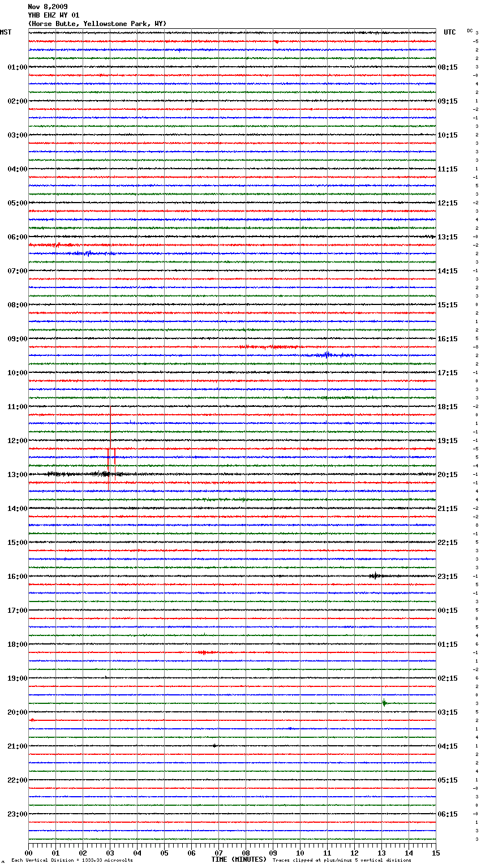The image size is (481, 868).
Task: Click minute tick label 10 on time axis
Action: (x=300, y=853)
